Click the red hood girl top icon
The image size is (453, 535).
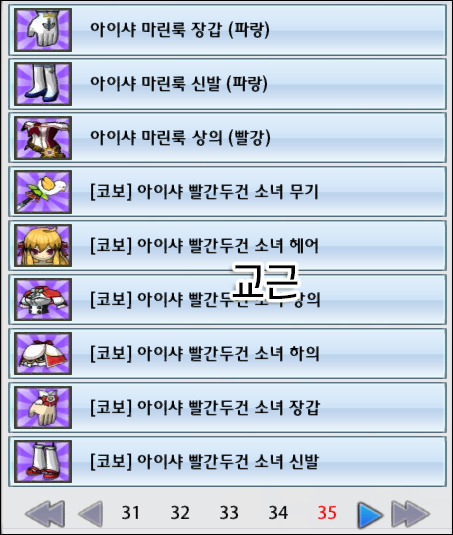43,300
